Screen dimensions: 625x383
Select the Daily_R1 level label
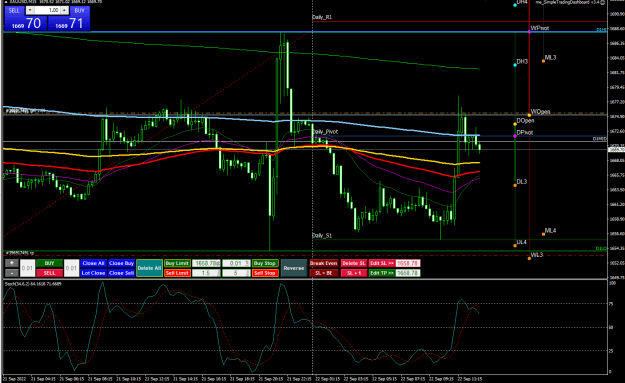tap(322, 17)
